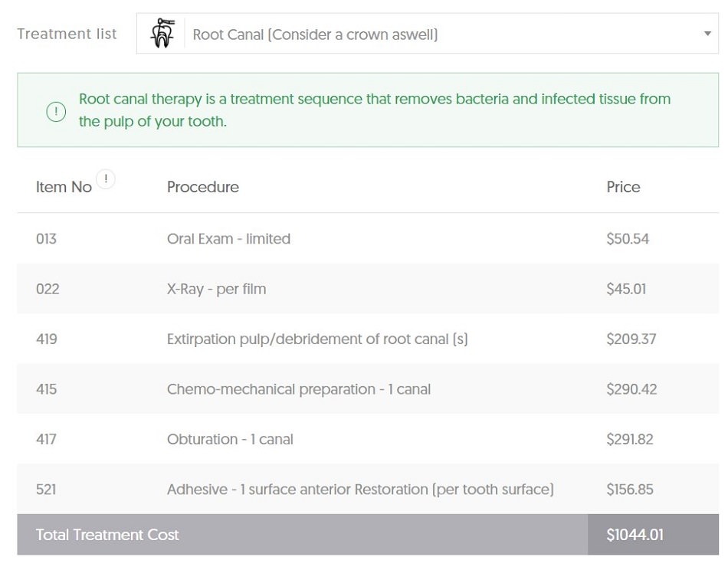Image resolution: width=728 pixels, height=570 pixels.
Task: Select the X-Ray - per film row
Action: point(368,289)
